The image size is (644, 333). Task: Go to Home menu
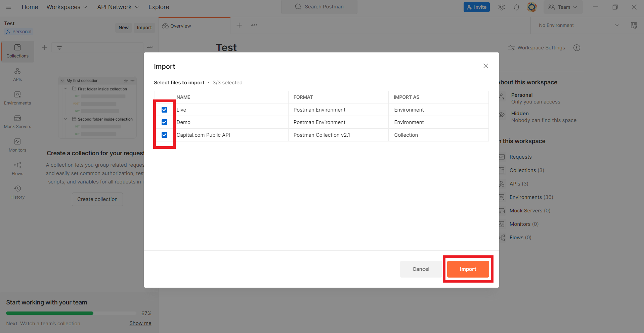coord(30,7)
